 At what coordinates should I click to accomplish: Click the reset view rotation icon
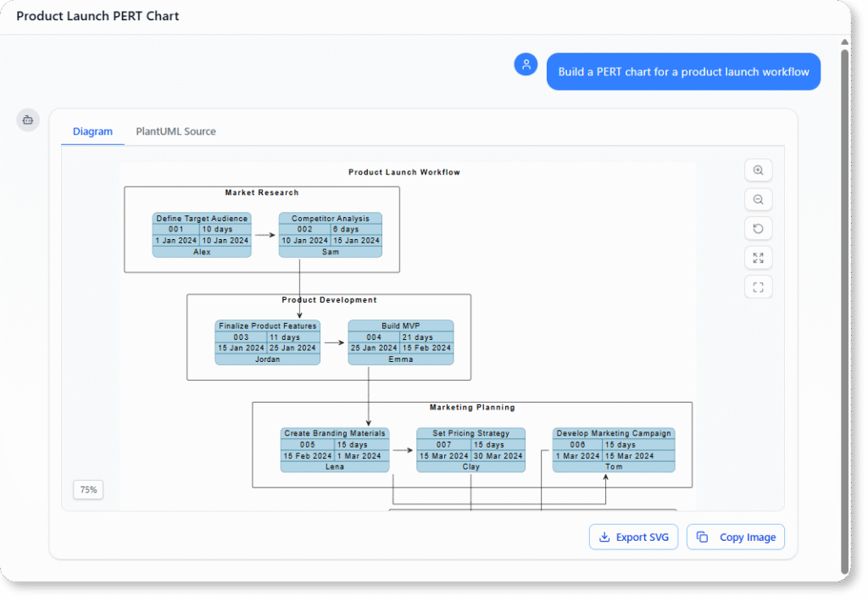(x=758, y=228)
